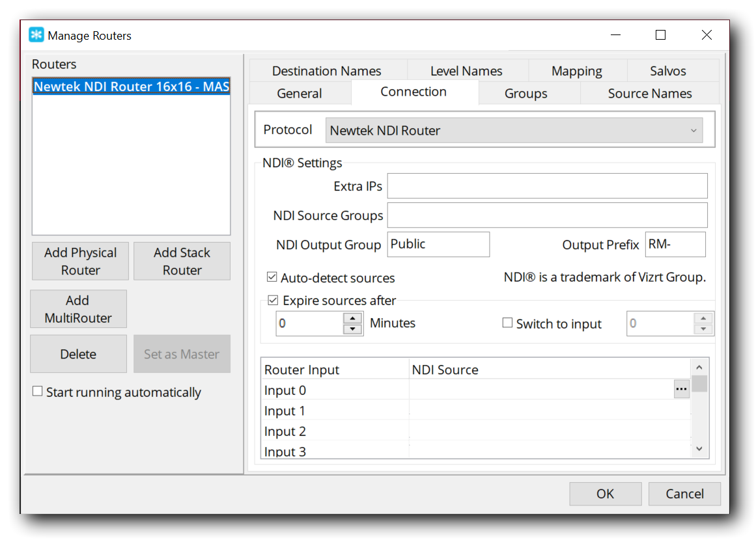Viewport: 756px width, 540px height.
Task: Open the browse ellipsis for Input 0
Action: click(680, 389)
